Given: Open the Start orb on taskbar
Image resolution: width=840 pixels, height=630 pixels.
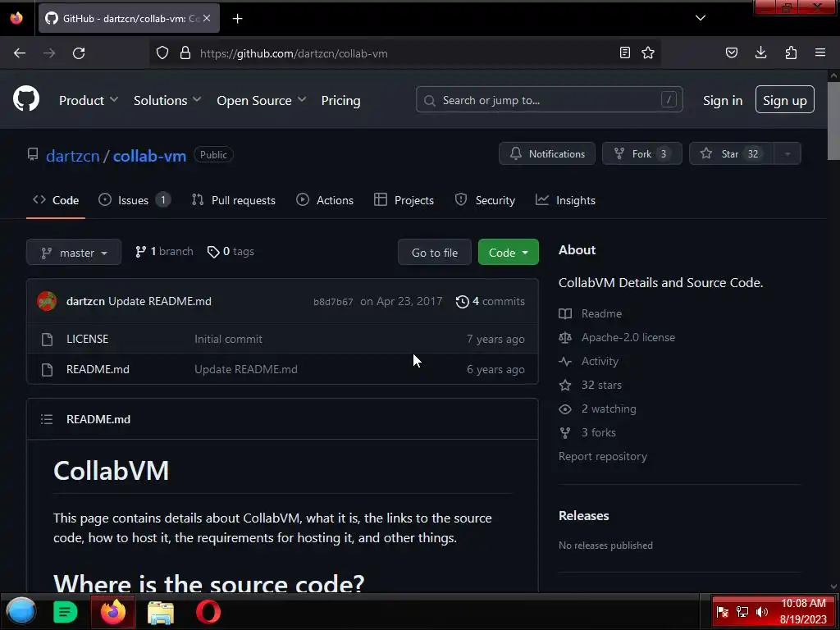Looking at the screenshot, I should click(x=21, y=611).
